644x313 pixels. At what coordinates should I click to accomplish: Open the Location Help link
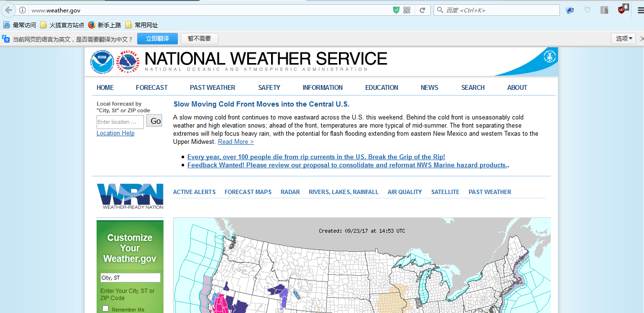[x=115, y=133]
